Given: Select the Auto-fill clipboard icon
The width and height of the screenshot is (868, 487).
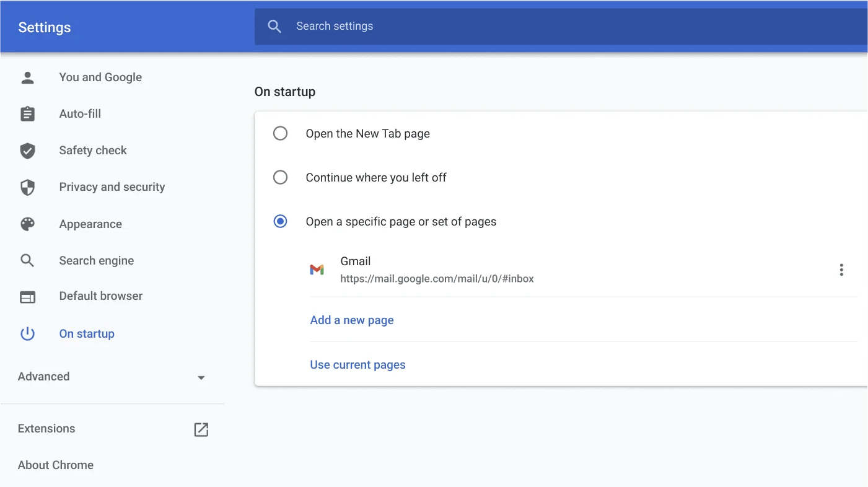Looking at the screenshot, I should pyautogui.click(x=27, y=113).
